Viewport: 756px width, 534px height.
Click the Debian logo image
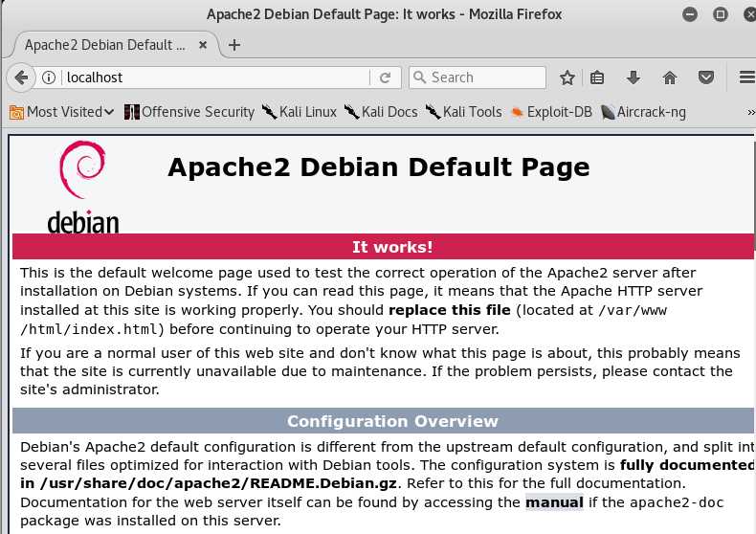(x=83, y=188)
